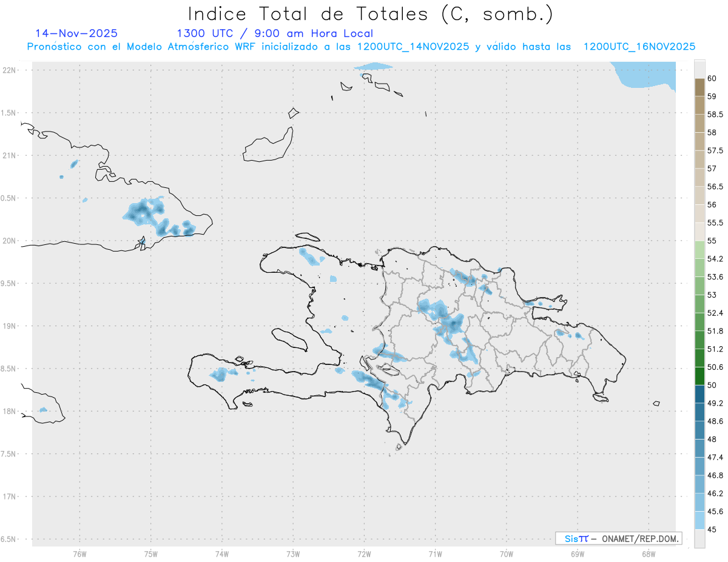This screenshot has width=728, height=562.
Task: Click the legend value "50.6"
Action: 715,367
